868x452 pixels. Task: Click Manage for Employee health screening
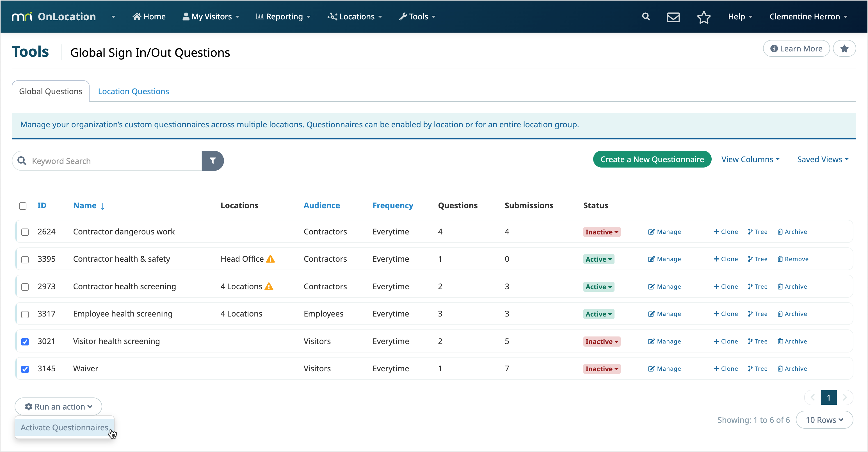(664, 314)
